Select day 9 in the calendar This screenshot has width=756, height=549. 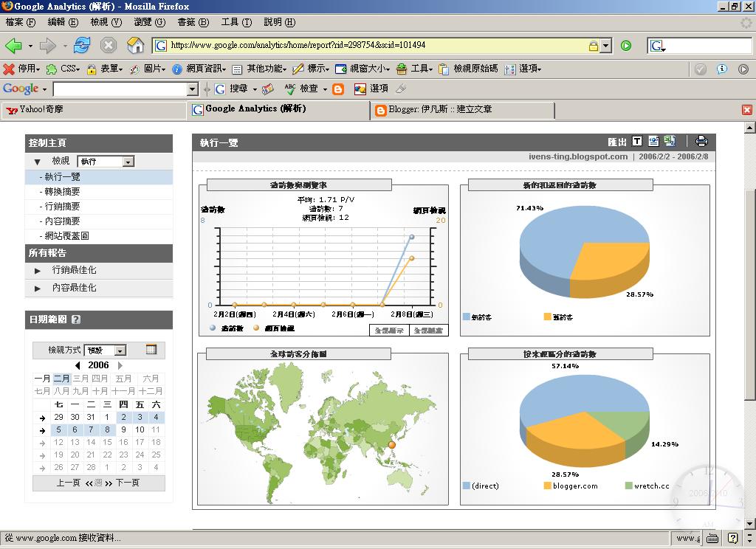tap(123, 429)
